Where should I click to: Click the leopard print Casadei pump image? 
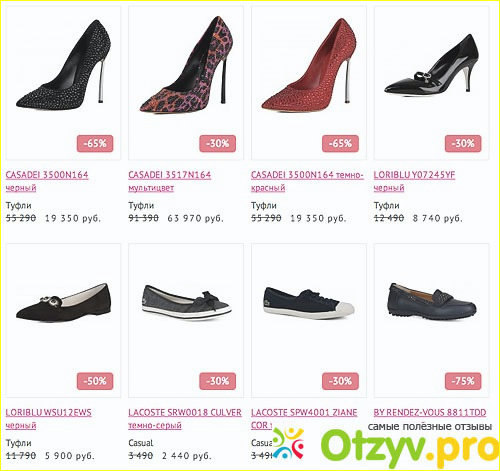[x=186, y=64]
